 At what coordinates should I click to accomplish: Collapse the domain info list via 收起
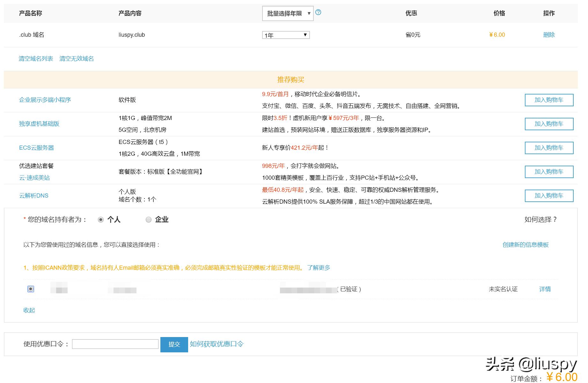tap(29, 310)
